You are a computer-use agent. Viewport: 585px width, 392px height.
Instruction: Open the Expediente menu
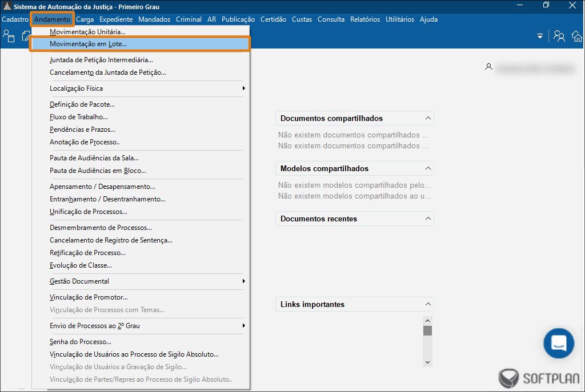(116, 19)
